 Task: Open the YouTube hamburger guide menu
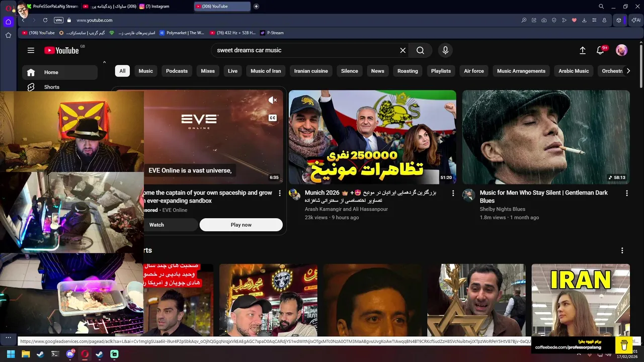(31, 50)
